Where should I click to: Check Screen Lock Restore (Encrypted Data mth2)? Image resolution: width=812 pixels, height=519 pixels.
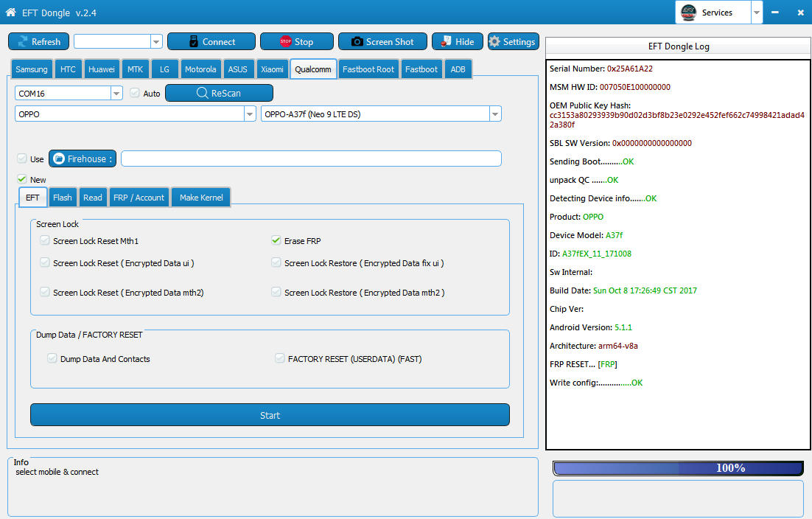276,292
